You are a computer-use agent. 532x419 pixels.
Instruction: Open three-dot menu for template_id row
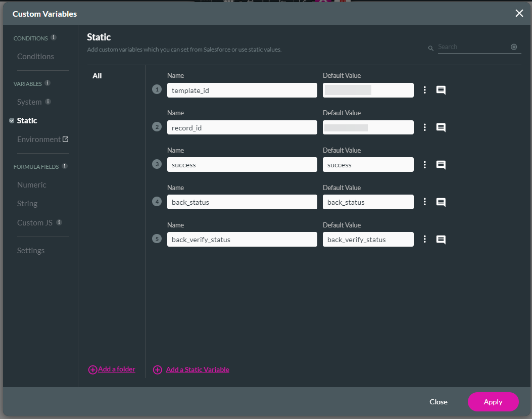425,90
